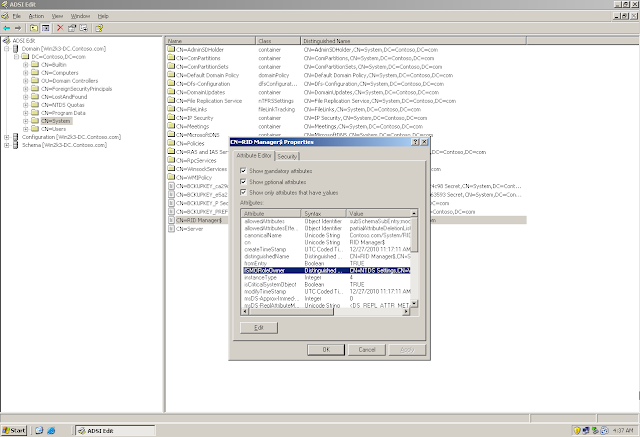The image size is (640, 437).
Task: Expand the CN=System tree node
Action: click(x=26, y=121)
